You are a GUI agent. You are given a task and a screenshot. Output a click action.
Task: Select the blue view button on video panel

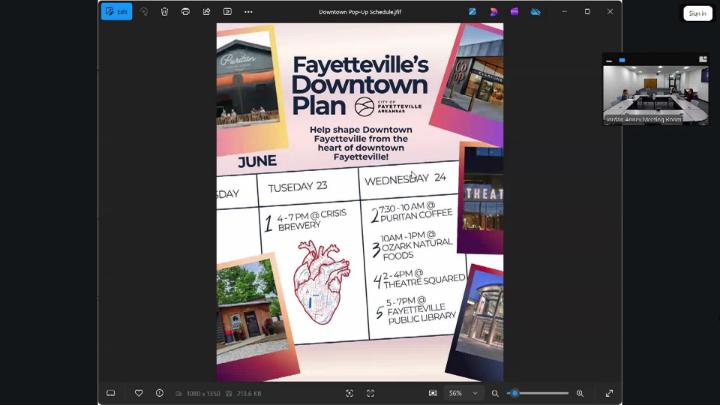tap(622, 60)
